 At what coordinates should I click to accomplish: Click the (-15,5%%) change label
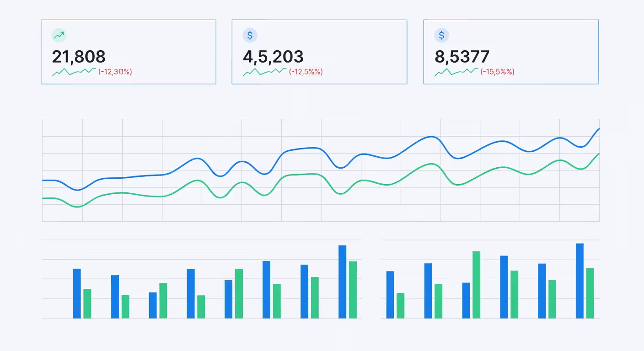click(x=498, y=72)
